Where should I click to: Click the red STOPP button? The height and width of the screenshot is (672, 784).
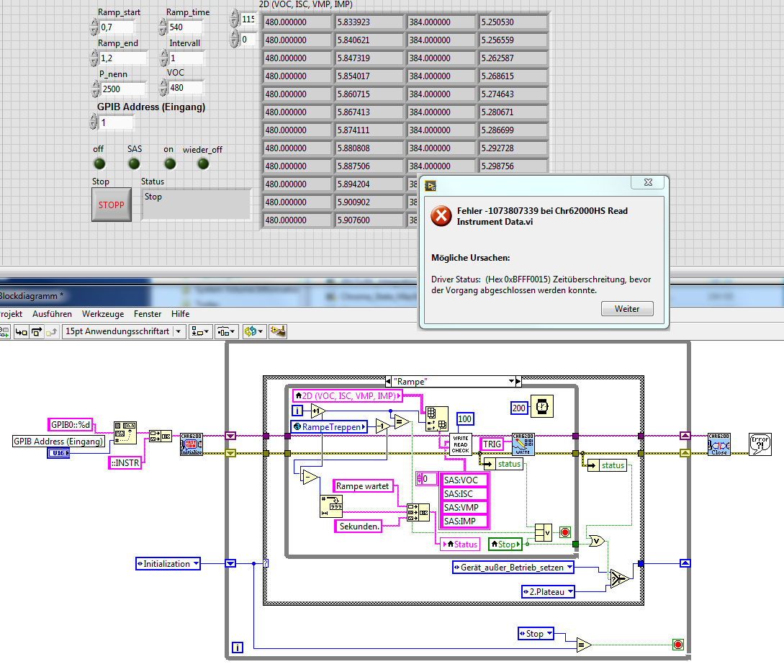112,205
